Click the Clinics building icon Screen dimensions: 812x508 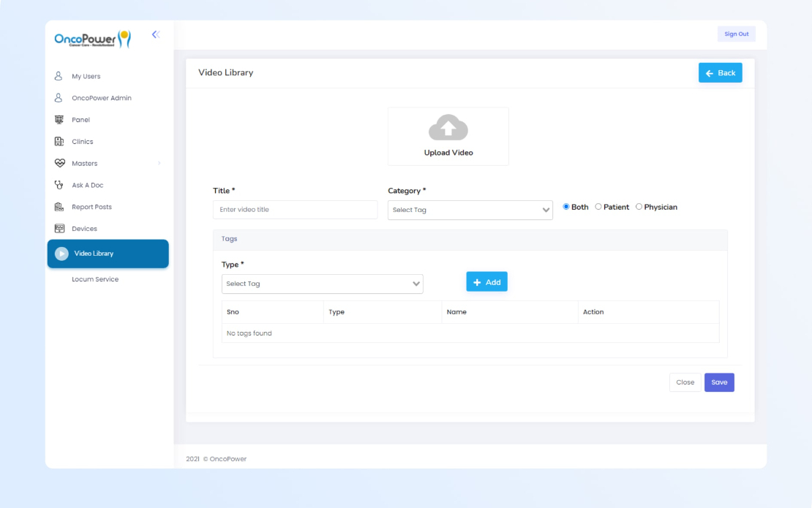59,141
